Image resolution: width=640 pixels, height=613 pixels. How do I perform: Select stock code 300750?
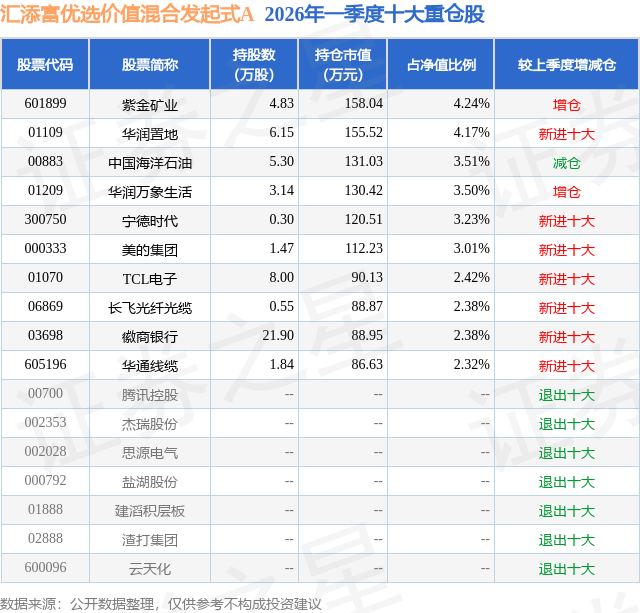(x=45, y=220)
